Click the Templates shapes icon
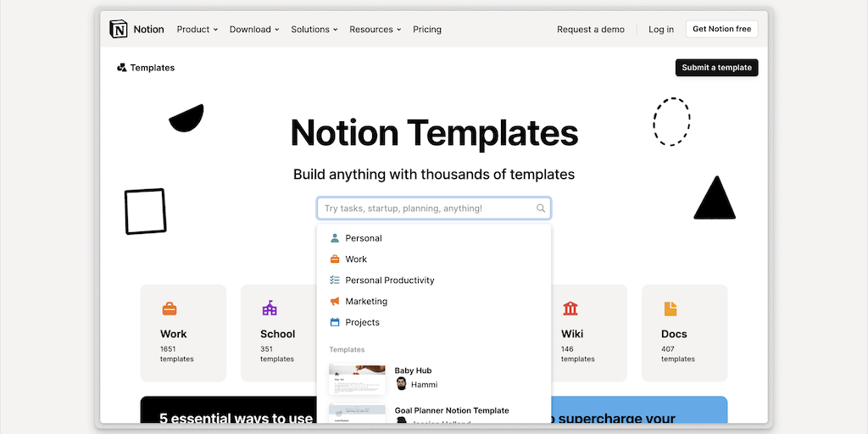 click(x=122, y=68)
